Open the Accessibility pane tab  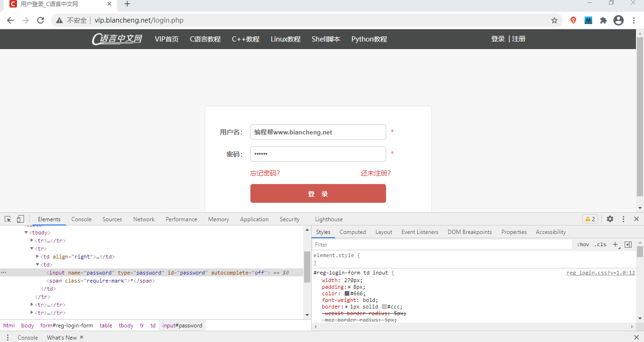[551, 232]
